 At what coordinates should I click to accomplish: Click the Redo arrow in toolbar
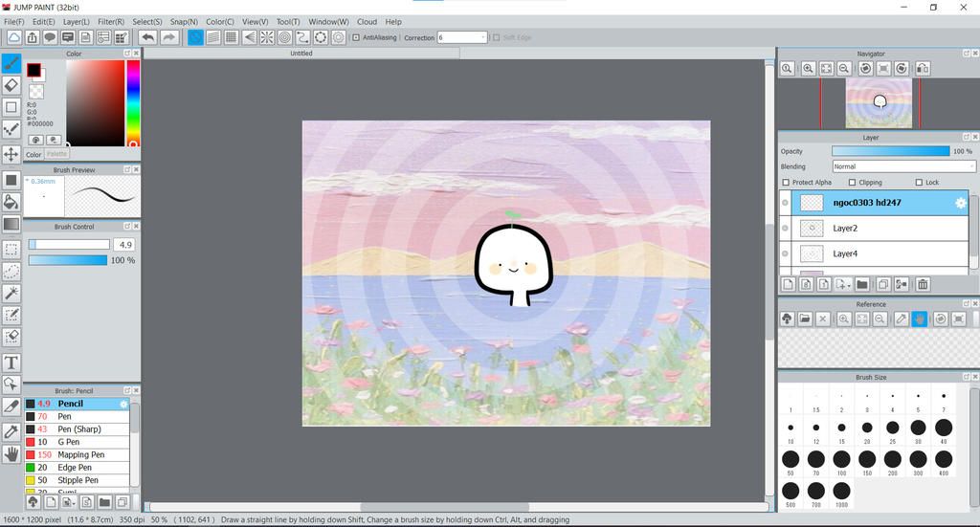click(169, 37)
